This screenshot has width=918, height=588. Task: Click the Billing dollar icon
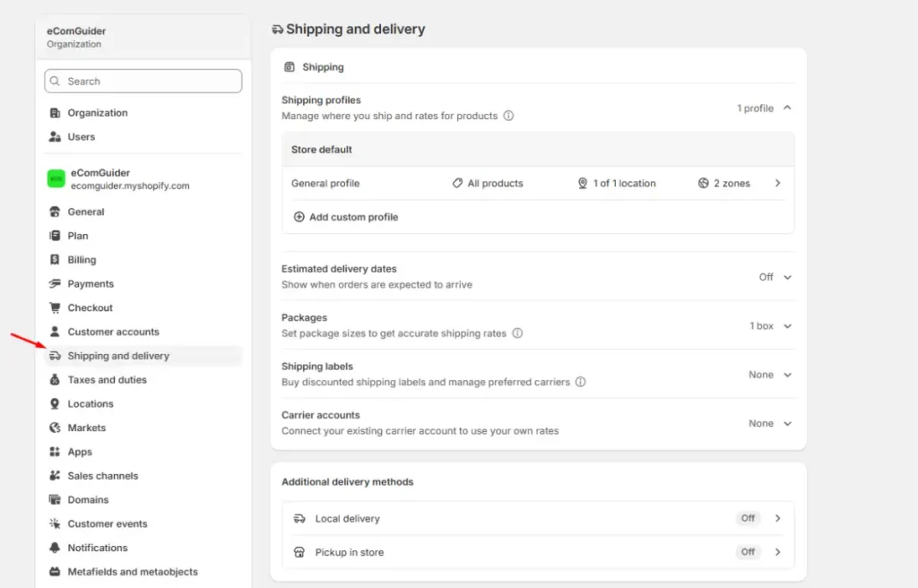pos(55,259)
